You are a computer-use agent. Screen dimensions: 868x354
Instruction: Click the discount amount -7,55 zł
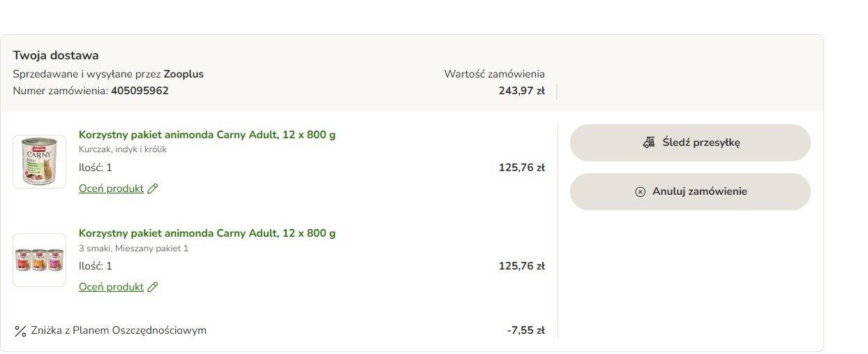[x=526, y=330]
